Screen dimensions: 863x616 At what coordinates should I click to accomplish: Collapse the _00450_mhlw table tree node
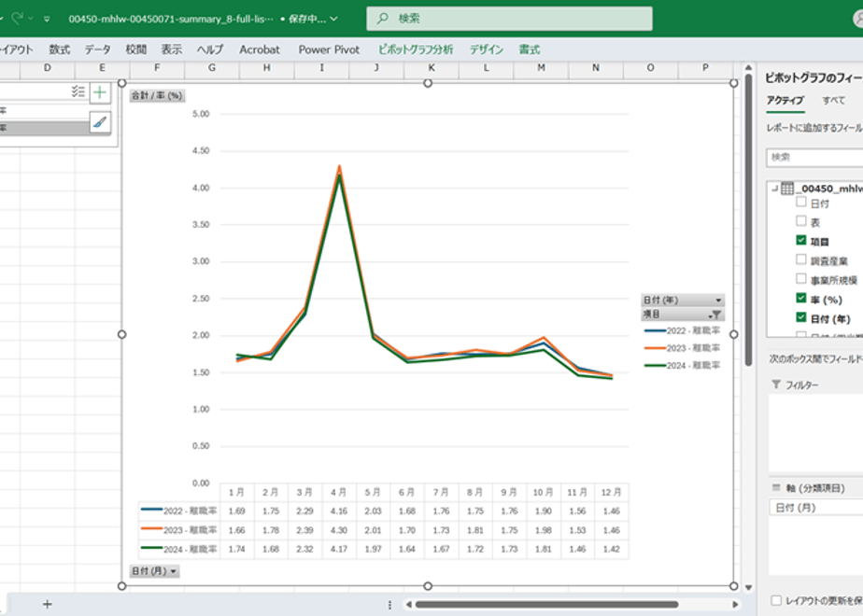point(775,189)
